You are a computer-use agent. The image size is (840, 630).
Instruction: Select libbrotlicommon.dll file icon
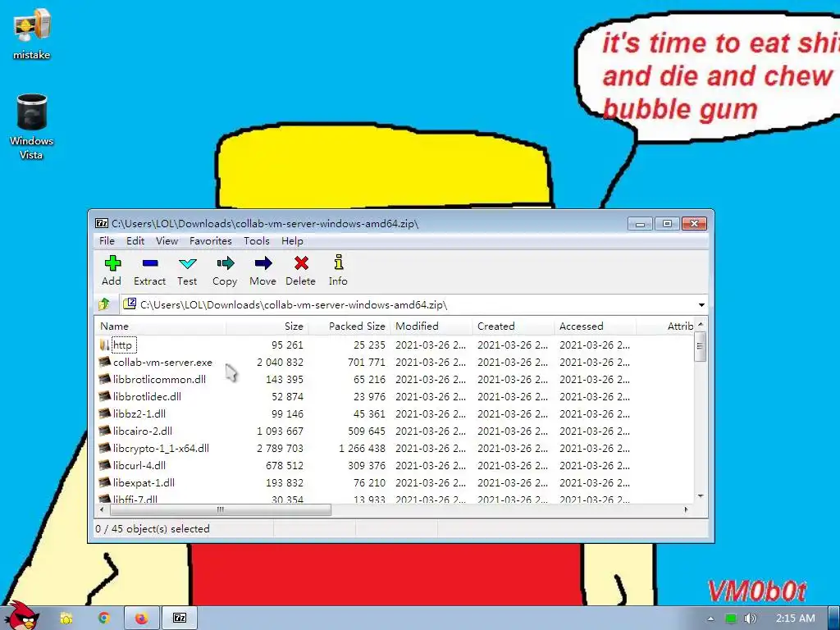pyautogui.click(x=104, y=379)
